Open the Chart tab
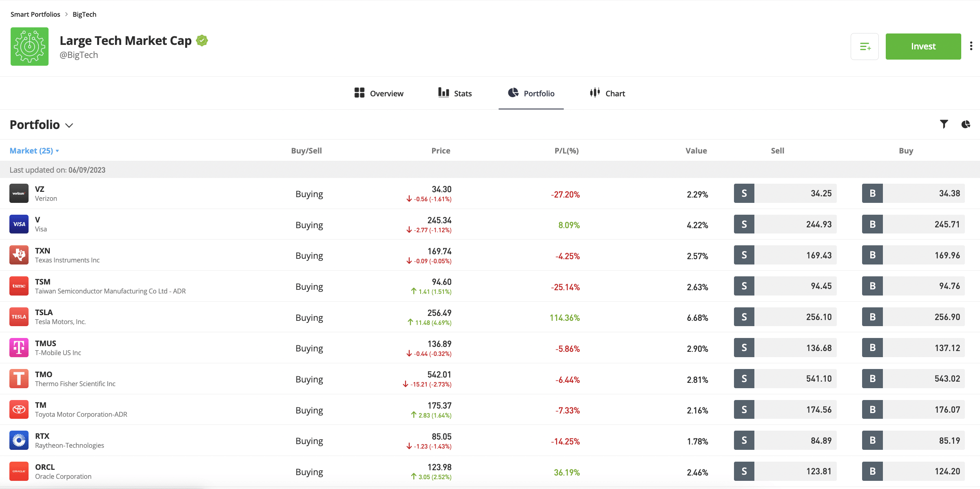This screenshot has width=980, height=489. [x=607, y=93]
